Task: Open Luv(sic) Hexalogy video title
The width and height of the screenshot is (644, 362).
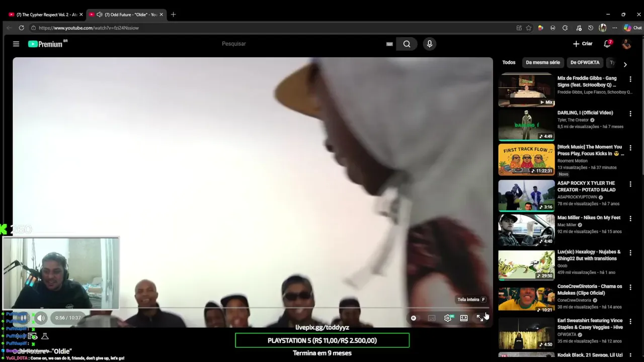Action: click(x=589, y=255)
